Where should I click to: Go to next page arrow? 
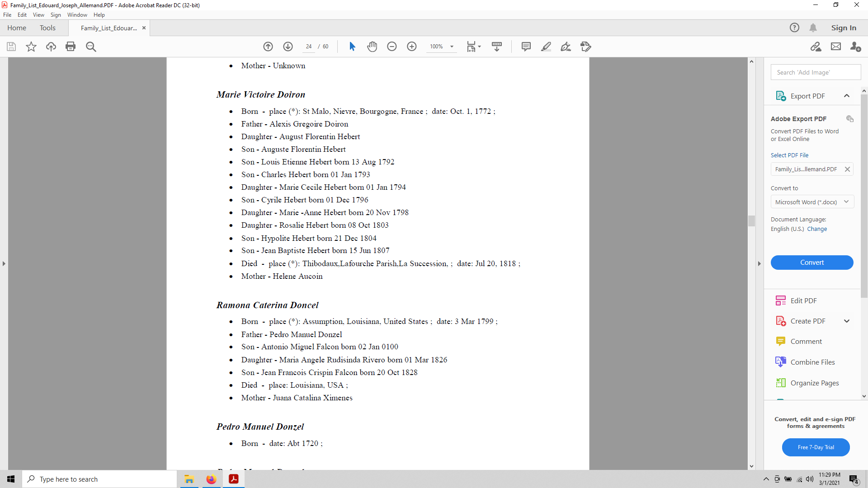(288, 47)
